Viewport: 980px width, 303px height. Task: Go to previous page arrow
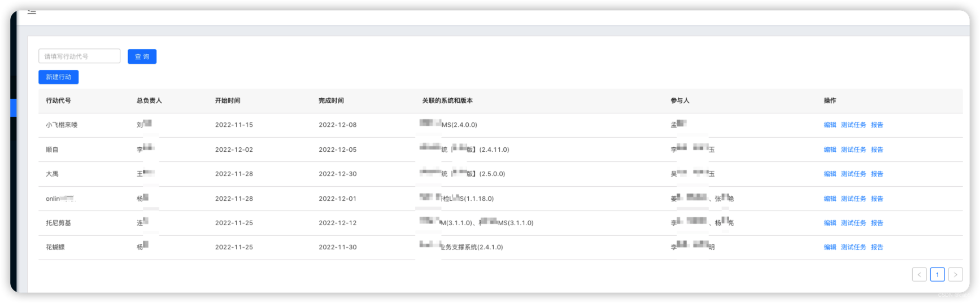(919, 275)
